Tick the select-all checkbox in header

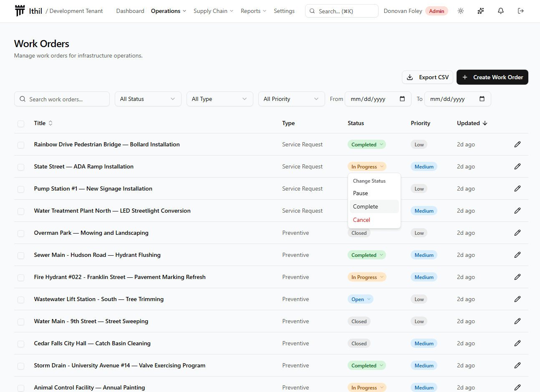click(x=21, y=123)
